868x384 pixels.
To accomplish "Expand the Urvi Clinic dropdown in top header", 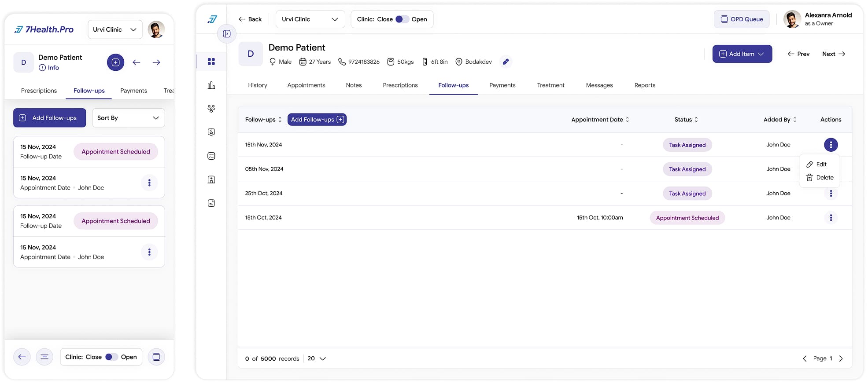I will [310, 19].
